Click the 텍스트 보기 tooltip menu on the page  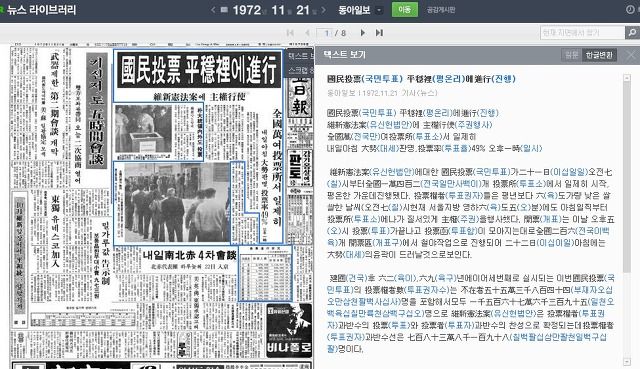[300, 56]
